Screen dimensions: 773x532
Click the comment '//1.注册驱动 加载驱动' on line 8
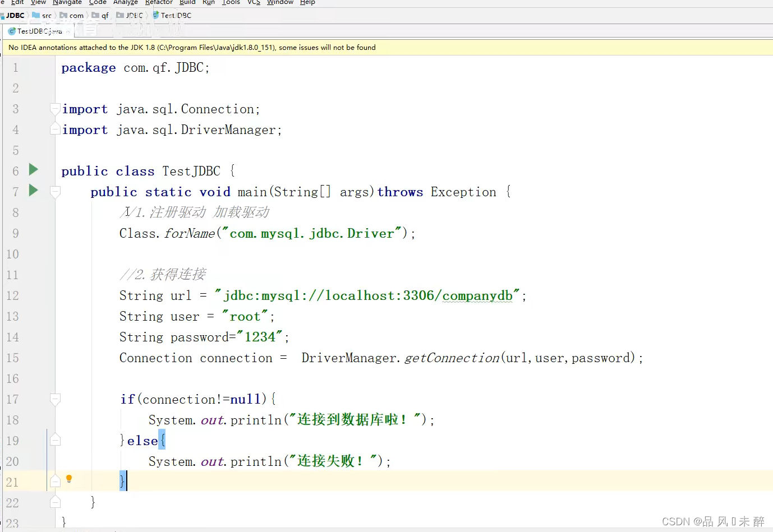[195, 212]
